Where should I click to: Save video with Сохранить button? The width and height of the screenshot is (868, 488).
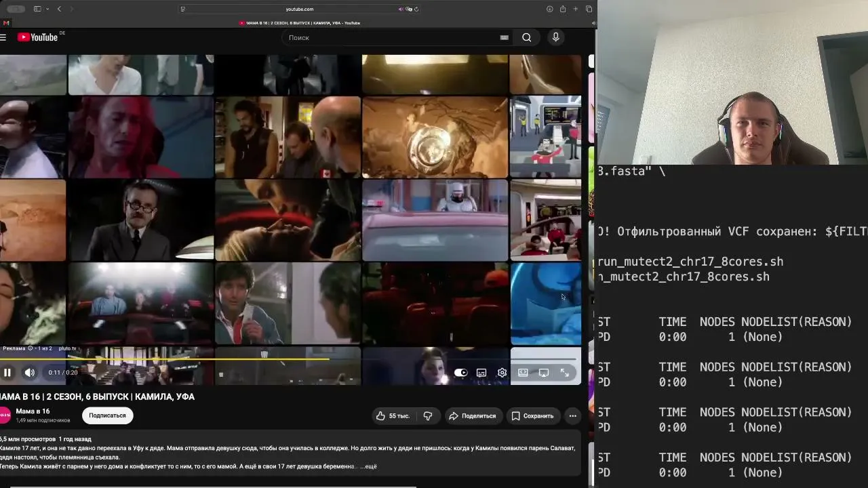[x=532, y=415]
